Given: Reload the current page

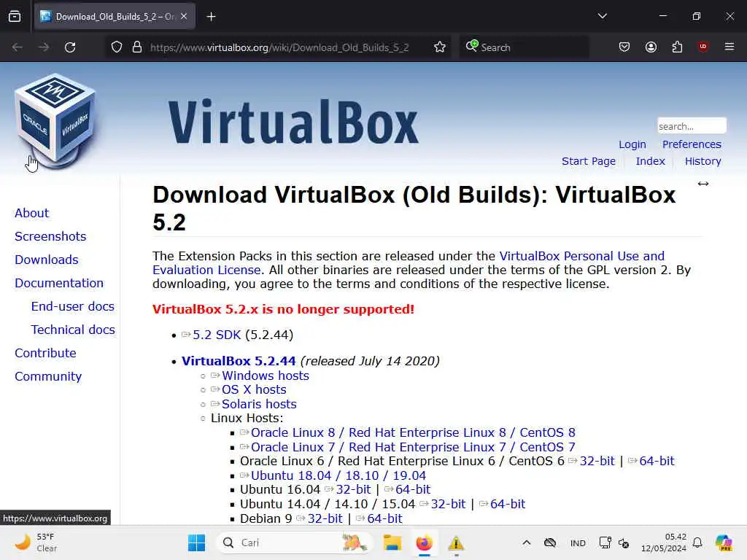Looking at the screenshot, I should [70, 47].
